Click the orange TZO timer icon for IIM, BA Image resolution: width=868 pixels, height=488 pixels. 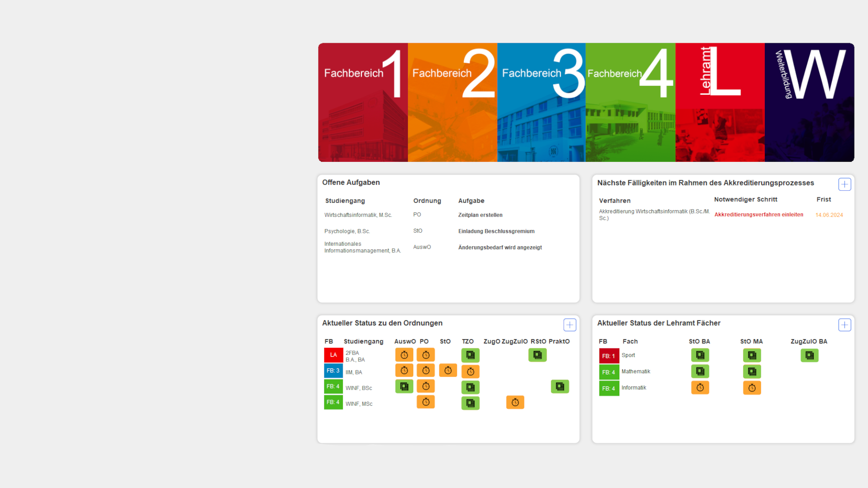click(470, 371)
